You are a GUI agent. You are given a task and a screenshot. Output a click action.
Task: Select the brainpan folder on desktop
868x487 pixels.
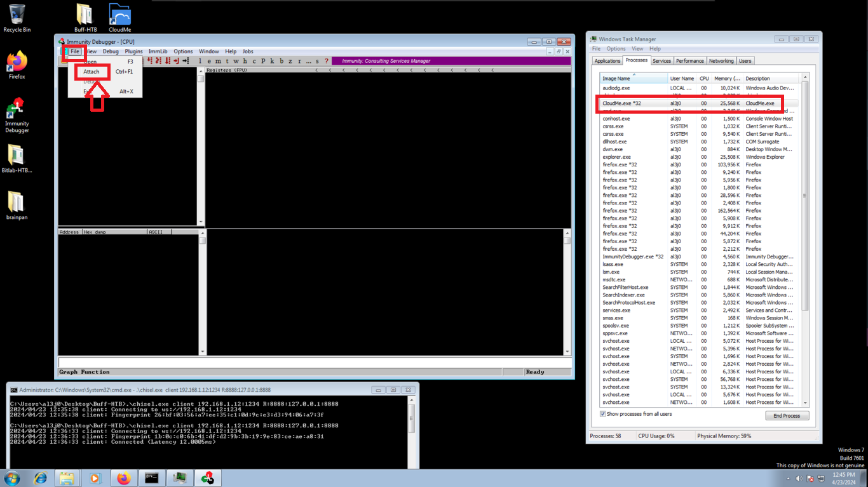coord(17,204)
